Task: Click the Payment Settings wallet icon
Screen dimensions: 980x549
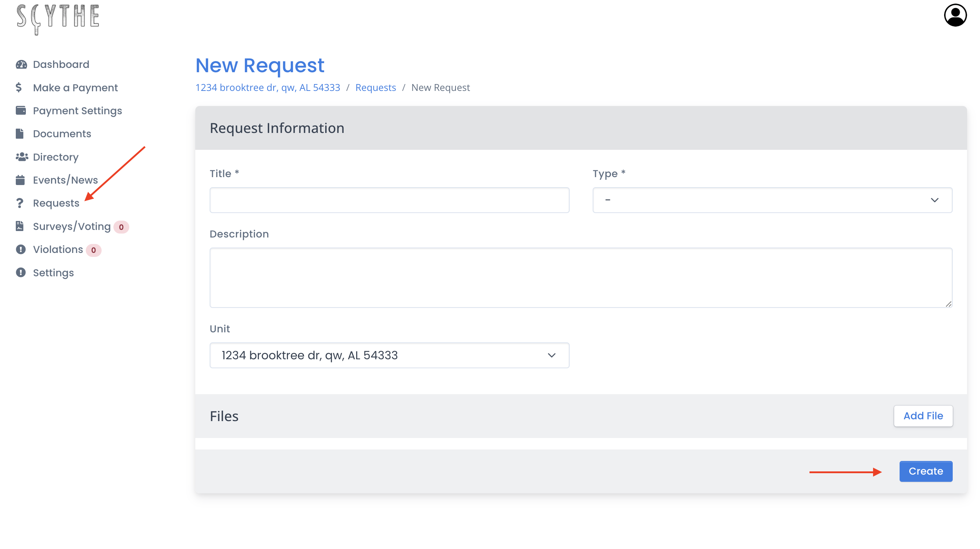Action: 21,110
